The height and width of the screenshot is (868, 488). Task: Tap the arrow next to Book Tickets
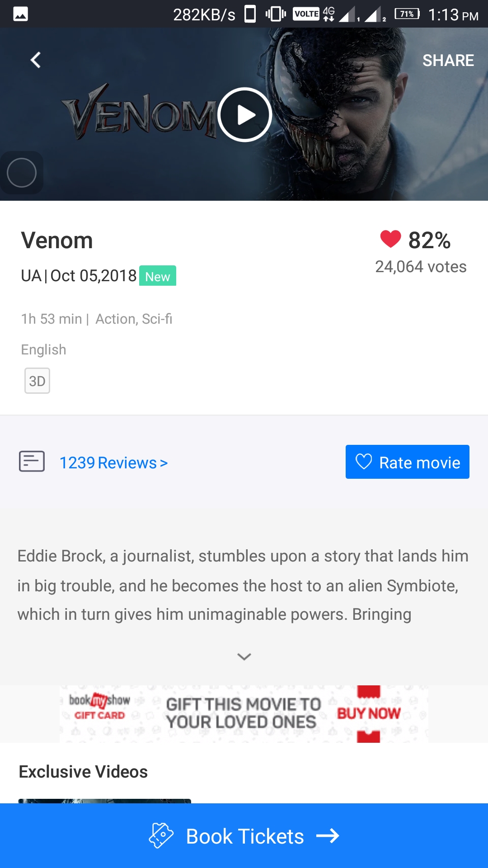[x=328, y=836]
